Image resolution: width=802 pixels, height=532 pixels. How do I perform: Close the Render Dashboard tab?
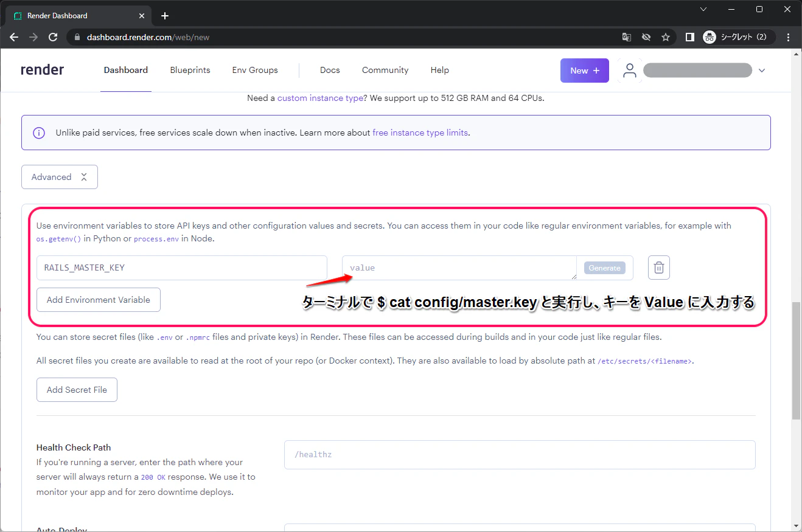(142, 16)
